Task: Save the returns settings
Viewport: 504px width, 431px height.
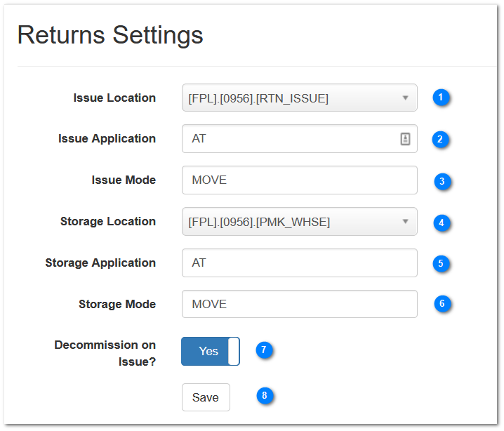Action: coord(206,397)
